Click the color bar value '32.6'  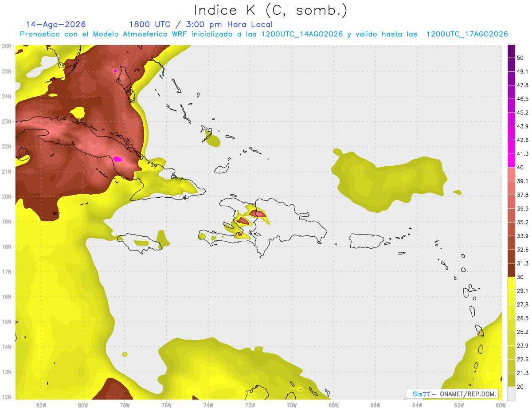(522, 250)
